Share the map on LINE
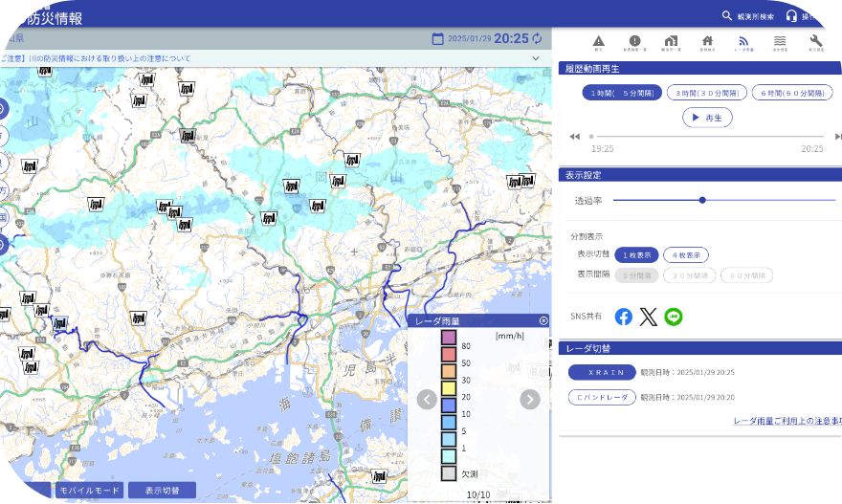 (674, 317)
